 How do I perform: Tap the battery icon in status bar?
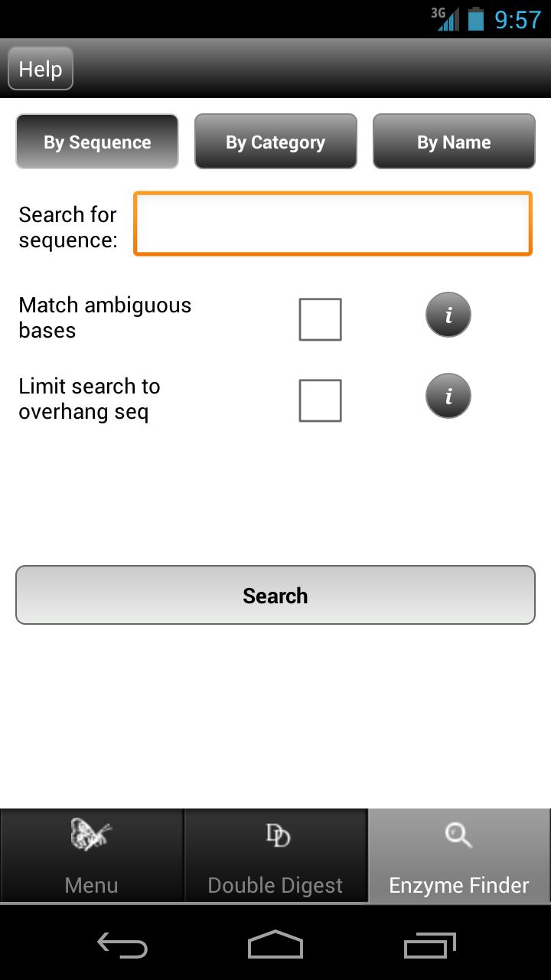(476, 18)
